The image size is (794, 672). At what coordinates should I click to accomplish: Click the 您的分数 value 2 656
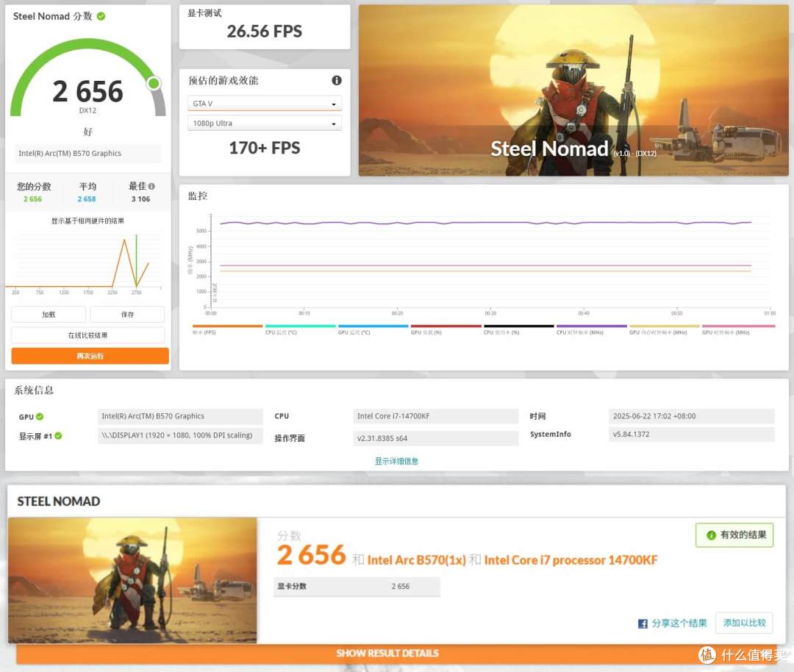point(33,199)
